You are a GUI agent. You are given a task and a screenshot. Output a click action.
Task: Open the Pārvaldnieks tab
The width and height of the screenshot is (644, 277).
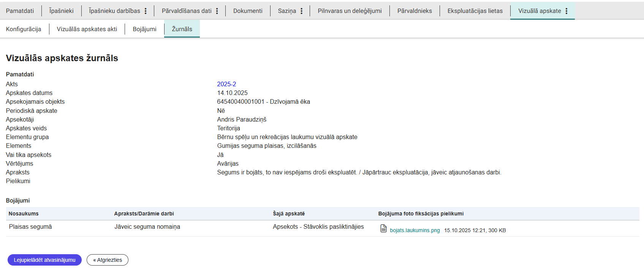[x=415, y=11]
